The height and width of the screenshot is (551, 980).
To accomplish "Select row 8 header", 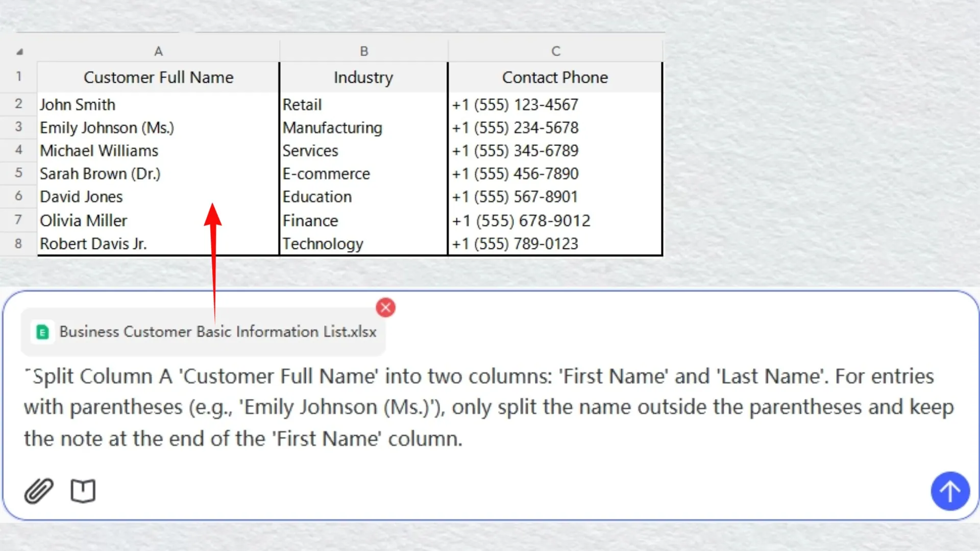I will click(18, 243).
